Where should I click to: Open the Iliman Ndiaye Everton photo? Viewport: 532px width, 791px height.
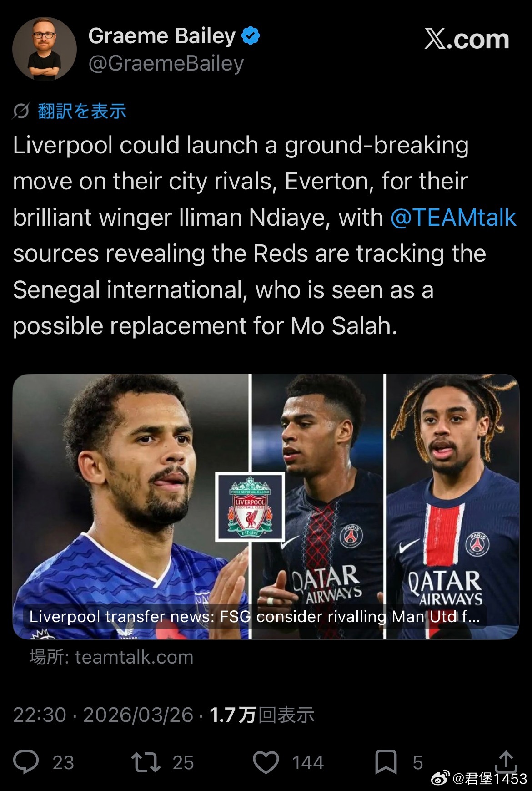click(x=131, y=507)
